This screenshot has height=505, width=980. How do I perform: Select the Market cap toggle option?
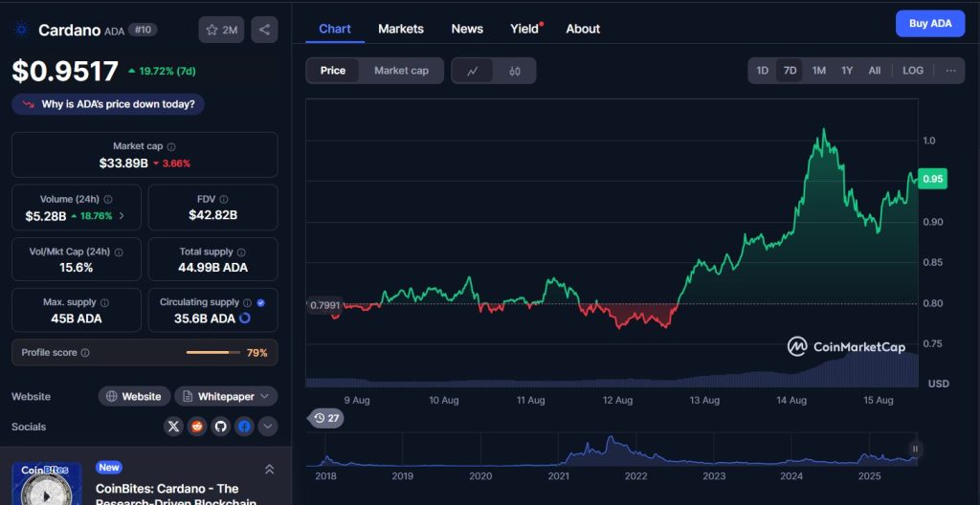point(401,71)
